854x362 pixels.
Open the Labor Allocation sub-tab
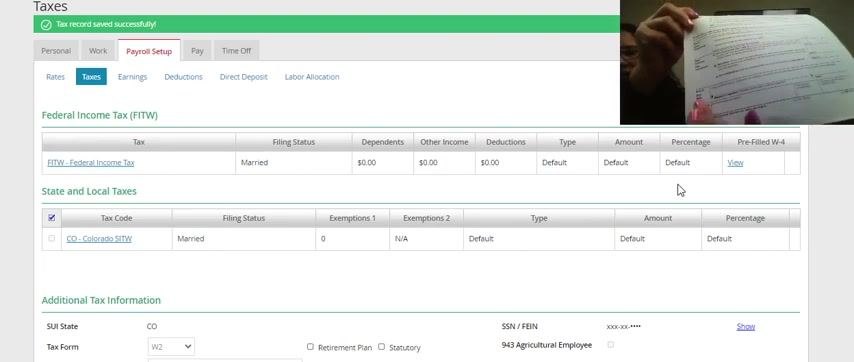[x=312, y=77]
